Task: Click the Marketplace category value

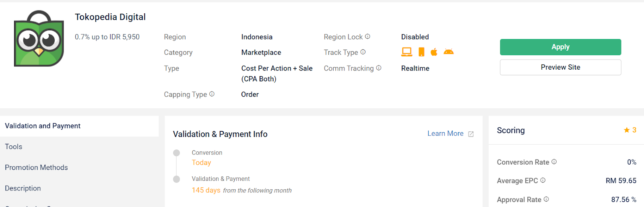Action: tap(261, 52)
